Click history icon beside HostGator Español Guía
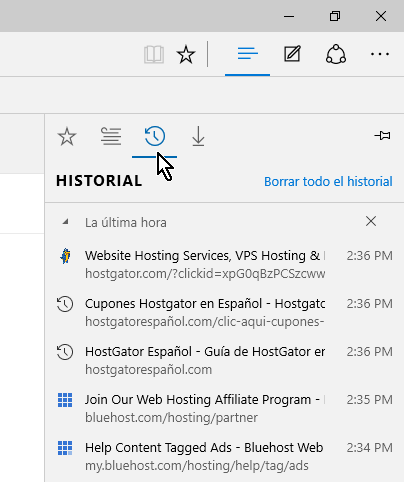Screen dimensions: 404x482 click(65, 352)
